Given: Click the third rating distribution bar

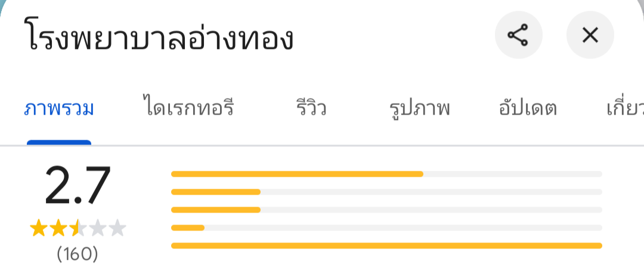Looking at the screenshot, I should pyautogui.click(x=386, y=210).
